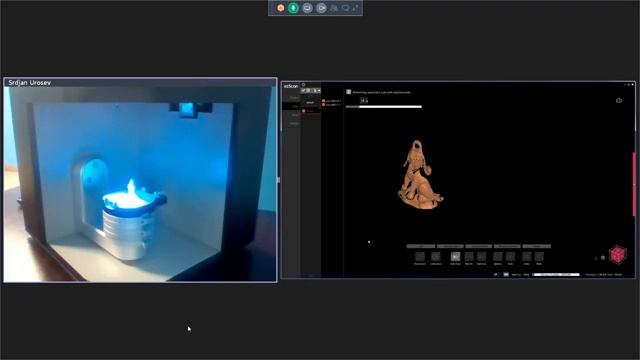Toggle the camera button in meeting toolbar
Image resolution: width=640 pixels, height=360 pixels.
tap(321, 8)
